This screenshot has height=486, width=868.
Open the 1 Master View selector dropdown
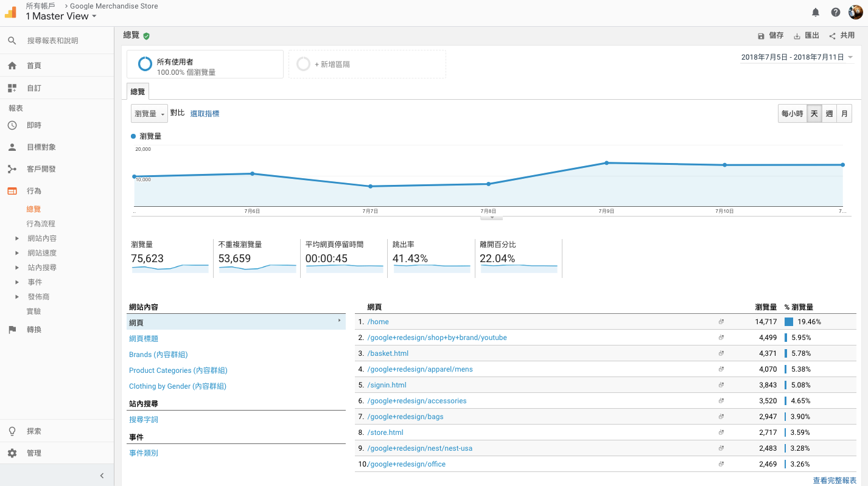click(61, 16)
